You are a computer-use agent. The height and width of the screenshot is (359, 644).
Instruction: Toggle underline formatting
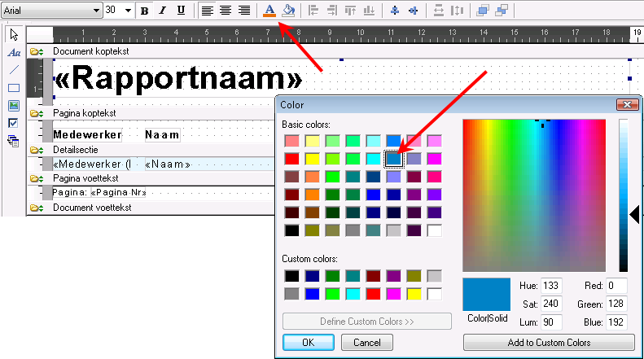(x=181, y=11)
